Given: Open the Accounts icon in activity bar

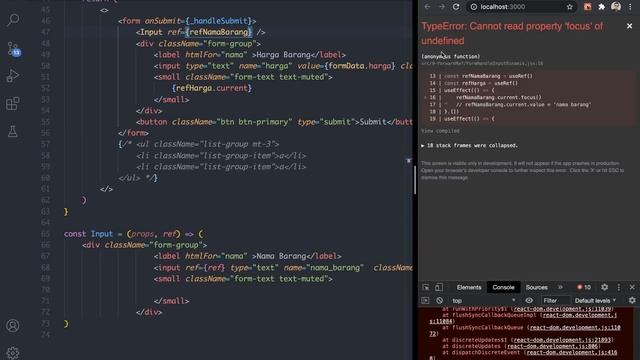Looking at the screenshot, I should pyautogui.click(x=13, y=325).
